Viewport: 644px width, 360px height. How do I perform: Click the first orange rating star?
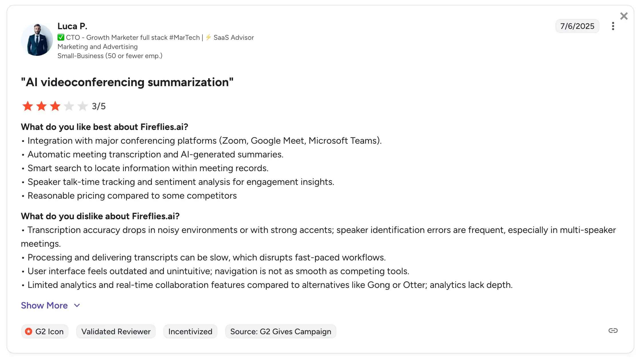coord(28,106)
